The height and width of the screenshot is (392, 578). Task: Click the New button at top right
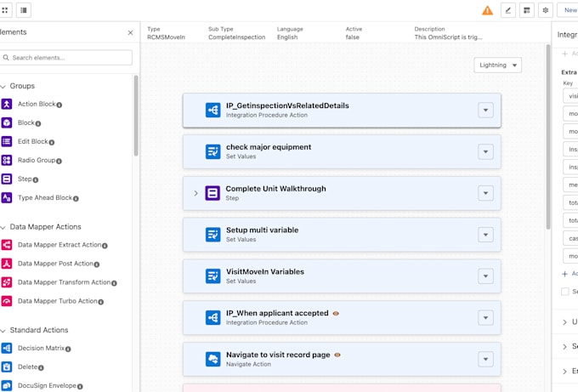(x=568, y=10)
